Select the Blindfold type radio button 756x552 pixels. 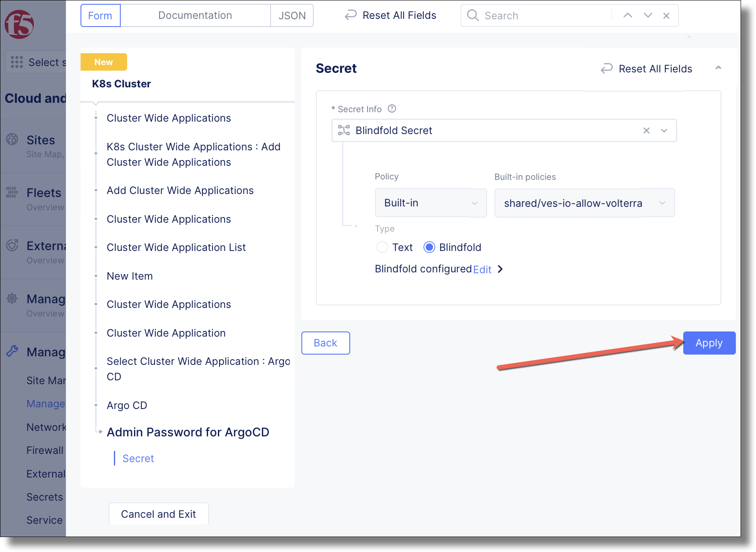click(x=429, y=247)
